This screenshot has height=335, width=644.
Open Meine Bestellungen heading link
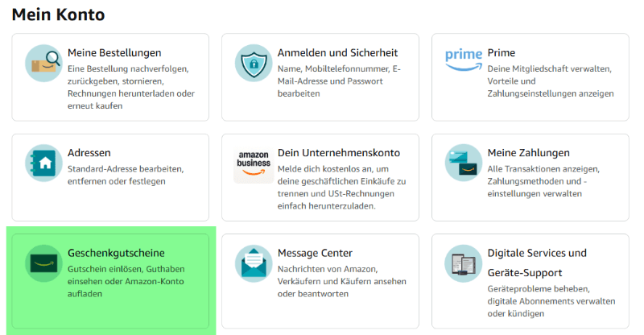coord(114,53)
